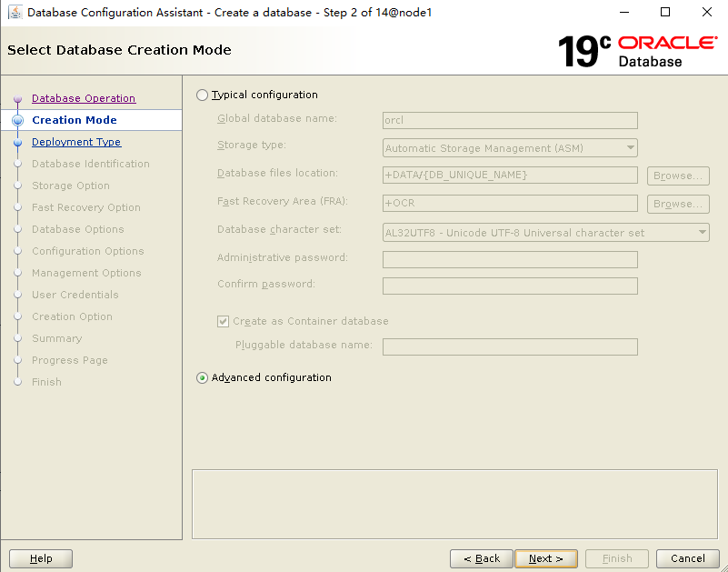Viewport: 728px width, 572px height.
Task: Click the Database Identification step
Action: 91,164
